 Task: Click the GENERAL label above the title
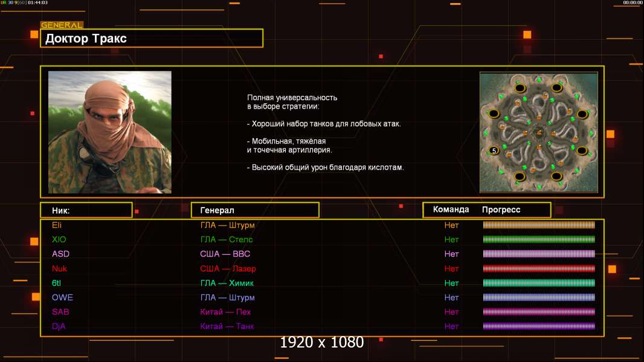62,25
